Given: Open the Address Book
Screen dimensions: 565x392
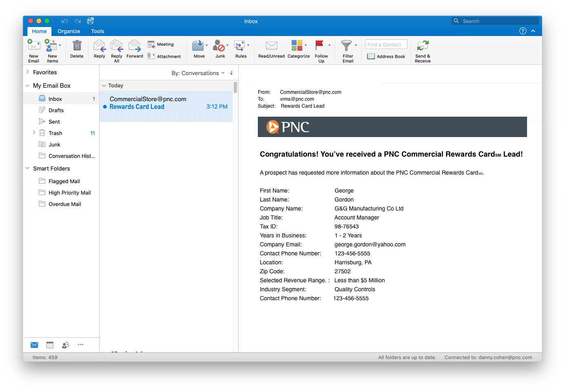Looking at the screenshot, I should tap(386, 56).
